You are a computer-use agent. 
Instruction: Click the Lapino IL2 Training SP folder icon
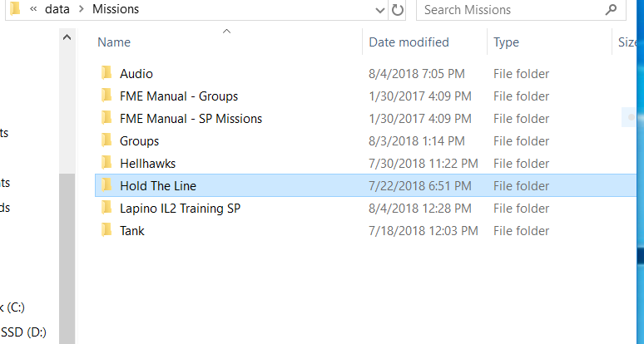point(107,208)
